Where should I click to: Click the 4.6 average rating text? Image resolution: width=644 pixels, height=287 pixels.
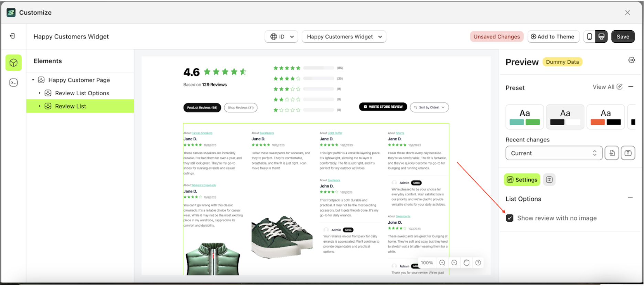192,72
